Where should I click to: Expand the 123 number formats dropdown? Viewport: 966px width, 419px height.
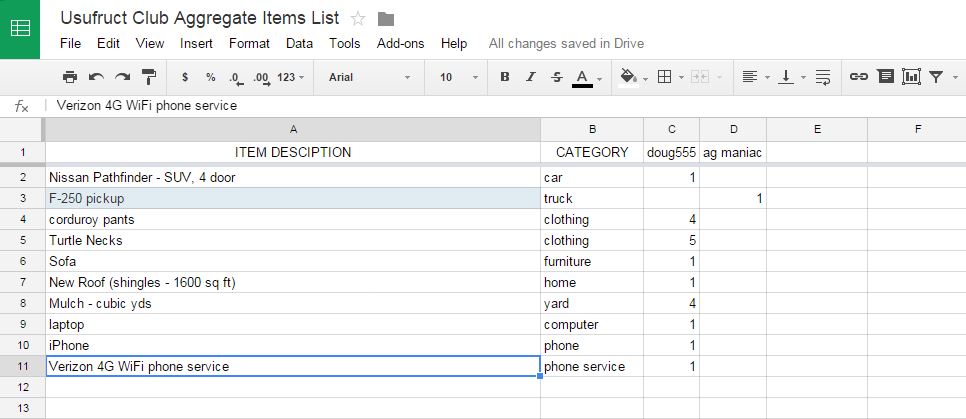[x=291, y=77]
